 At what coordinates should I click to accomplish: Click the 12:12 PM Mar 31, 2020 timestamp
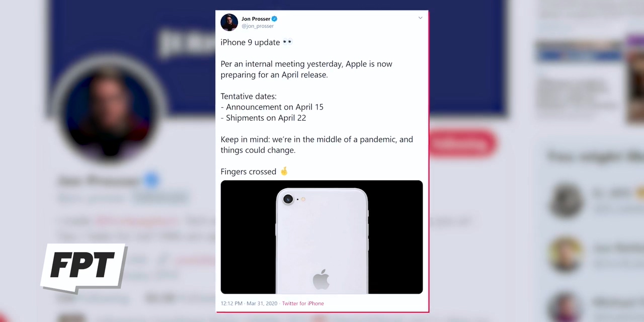pyautogui.click(x=249, y=303)
